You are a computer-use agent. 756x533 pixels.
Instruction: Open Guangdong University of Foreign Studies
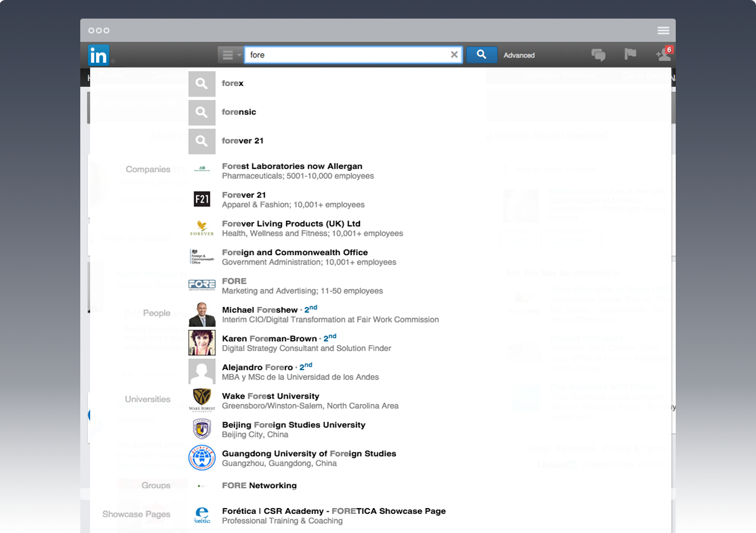(x=309, y=453)
